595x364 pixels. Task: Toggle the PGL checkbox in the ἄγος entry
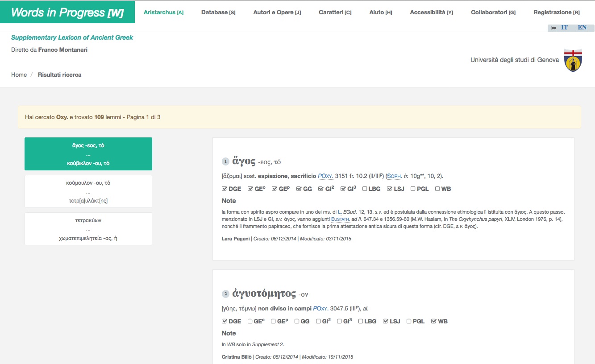[x=413, y=189]
